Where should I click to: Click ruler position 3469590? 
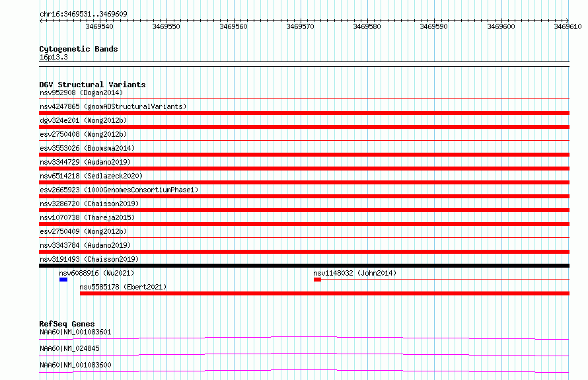433,26
